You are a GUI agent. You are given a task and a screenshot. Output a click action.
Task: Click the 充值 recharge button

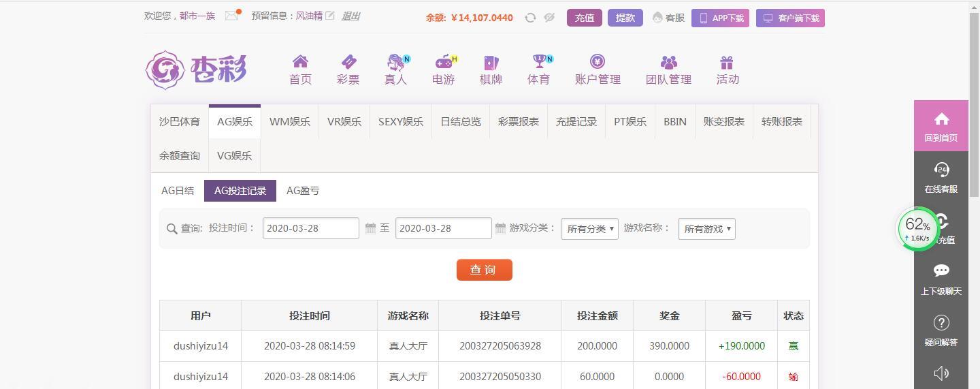pos(585,18)
